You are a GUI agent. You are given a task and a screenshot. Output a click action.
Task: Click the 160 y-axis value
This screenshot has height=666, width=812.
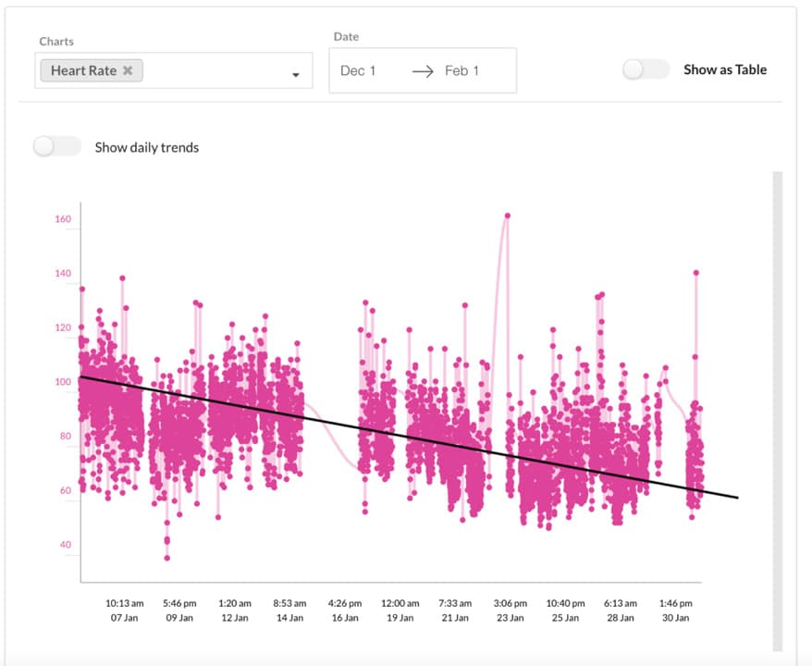(x=63, y=219)
